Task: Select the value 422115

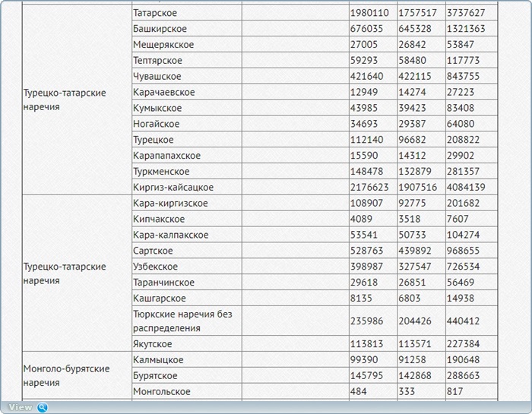Action: [x=415, y=76]
